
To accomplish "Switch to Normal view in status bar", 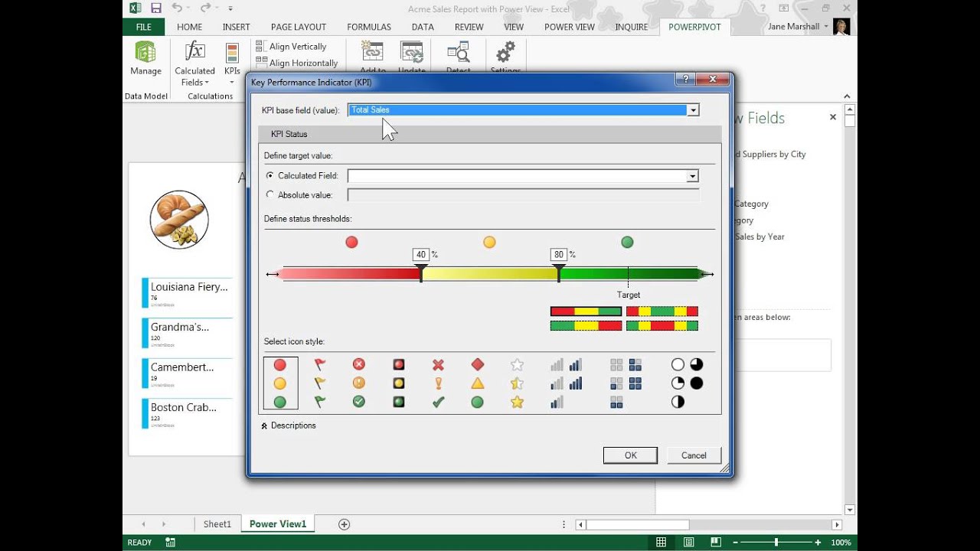I will click(661, 543).
